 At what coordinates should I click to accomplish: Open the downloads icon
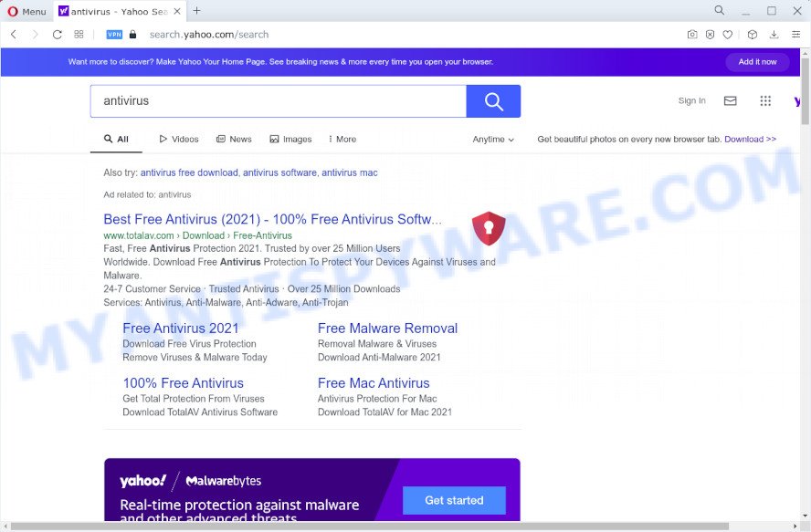point(774,35)
